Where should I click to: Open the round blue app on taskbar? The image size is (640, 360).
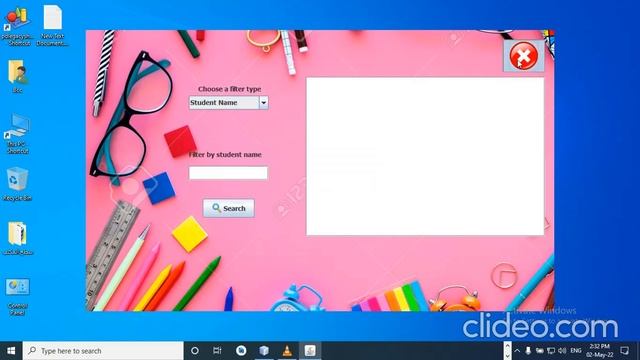[x=241, y=351]
